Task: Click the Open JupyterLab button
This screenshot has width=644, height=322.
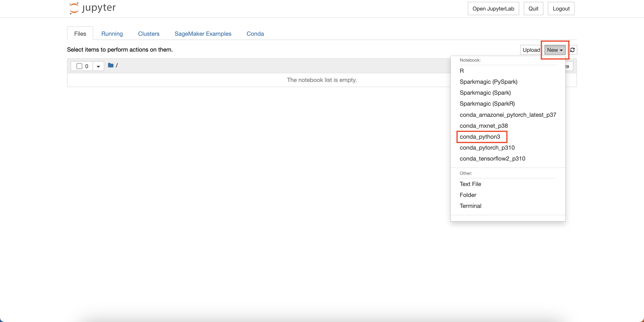Action: click(x=493, y=9)
